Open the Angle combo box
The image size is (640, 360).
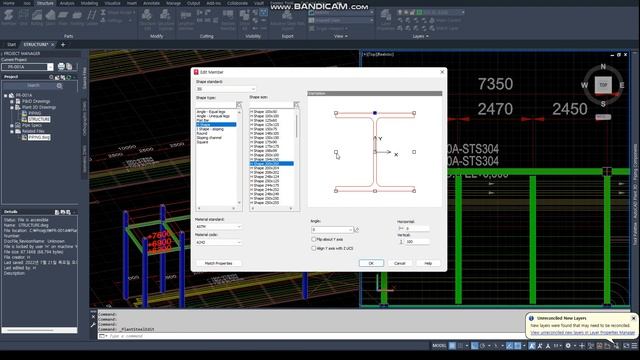click(x=332, y=230)
